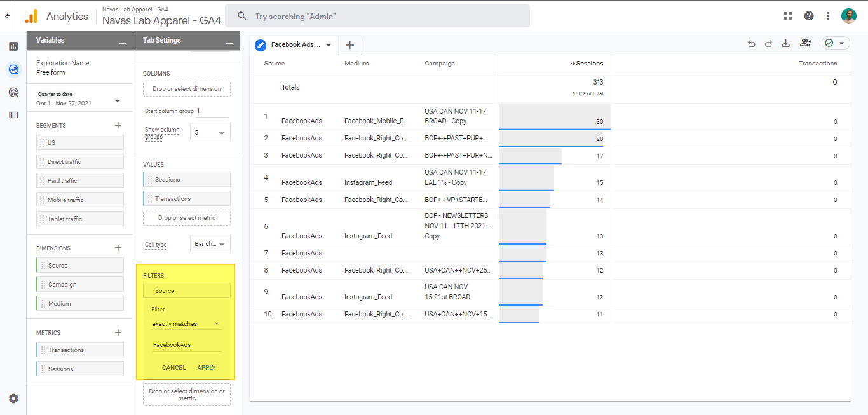This screenshot has width=868, height=415.
Task: Click the back arrow in top bar
Action: (x=7, y=16)
